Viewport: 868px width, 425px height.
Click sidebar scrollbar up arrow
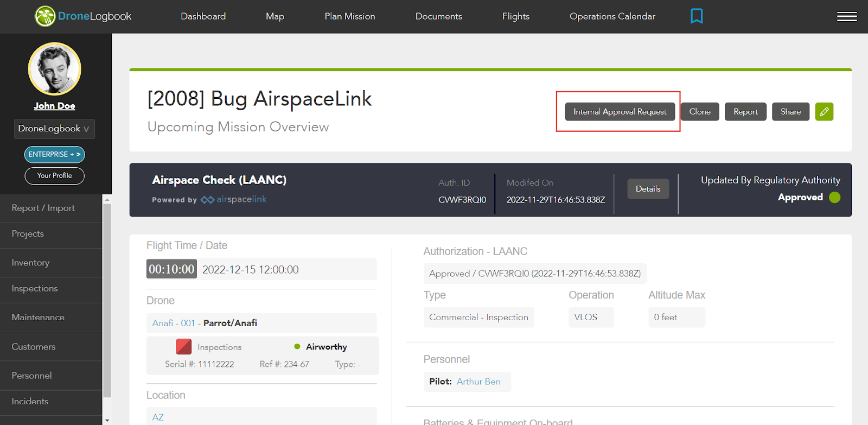[x=107, y=199]
